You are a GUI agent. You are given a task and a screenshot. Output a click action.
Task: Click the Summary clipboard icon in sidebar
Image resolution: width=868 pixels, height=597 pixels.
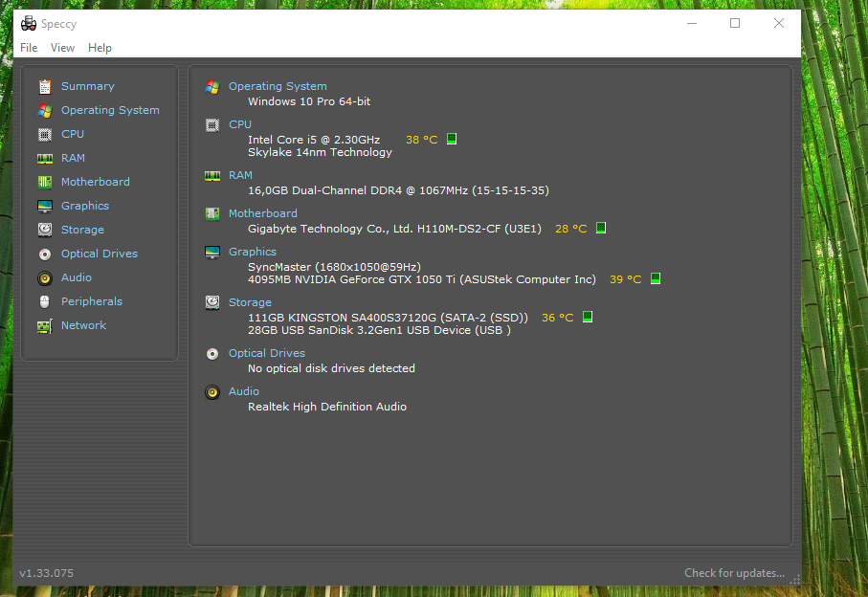(45, 87)
